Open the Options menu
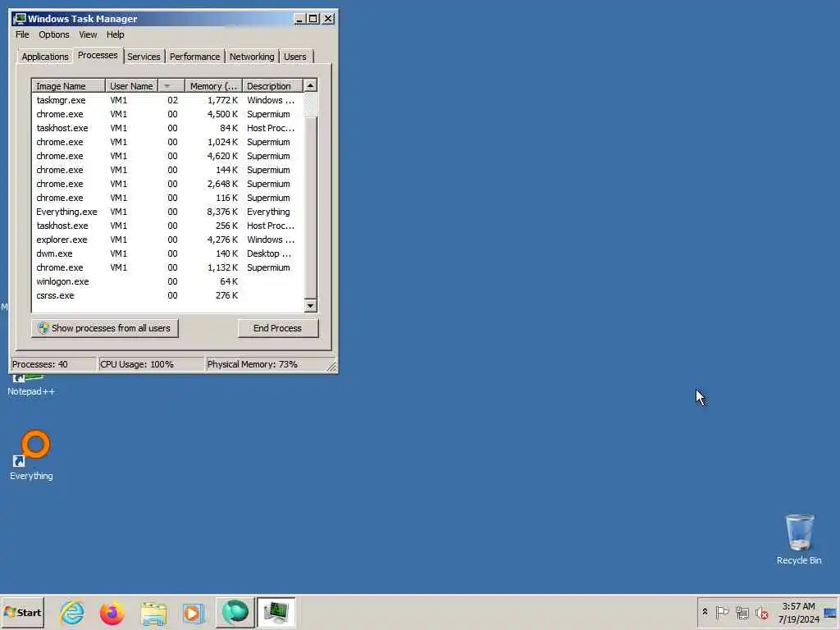 (x=53, y=34)
